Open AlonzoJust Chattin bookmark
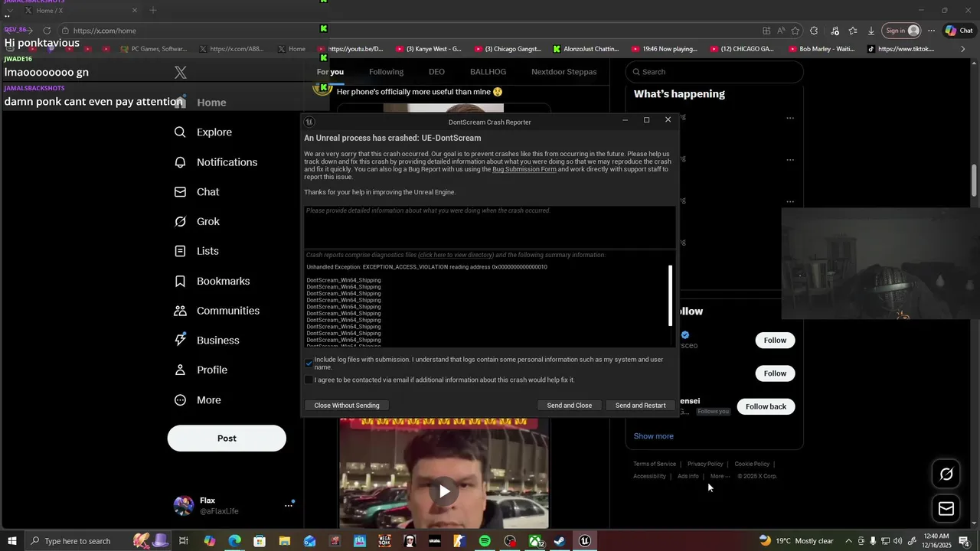Viewport: 980px width, 551px height. coord(586,49)
